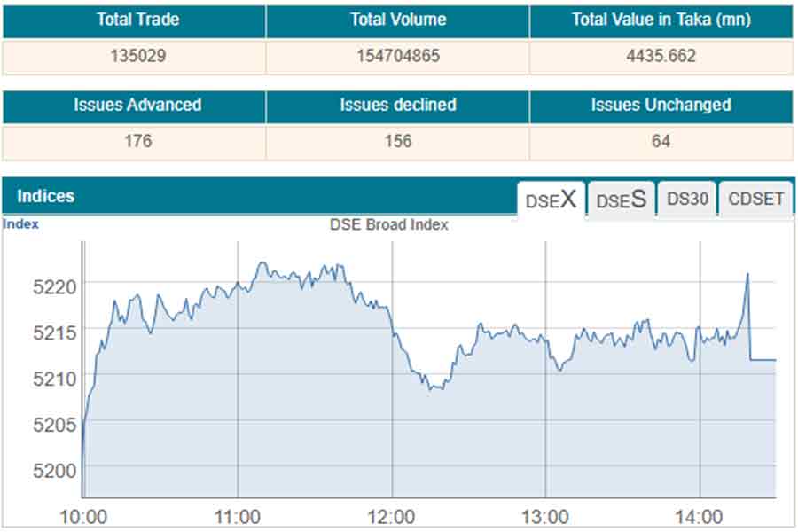Select the 156 issues declined count

[398, 141]
